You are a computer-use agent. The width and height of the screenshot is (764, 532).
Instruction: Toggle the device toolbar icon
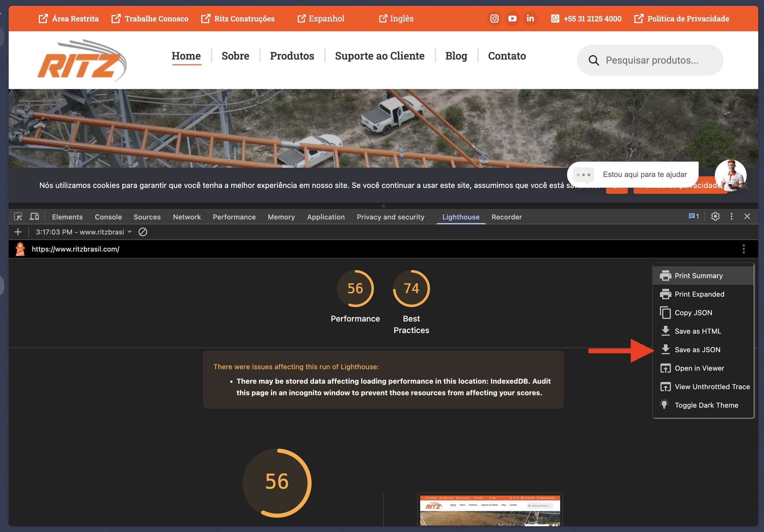tap(34, 217)
